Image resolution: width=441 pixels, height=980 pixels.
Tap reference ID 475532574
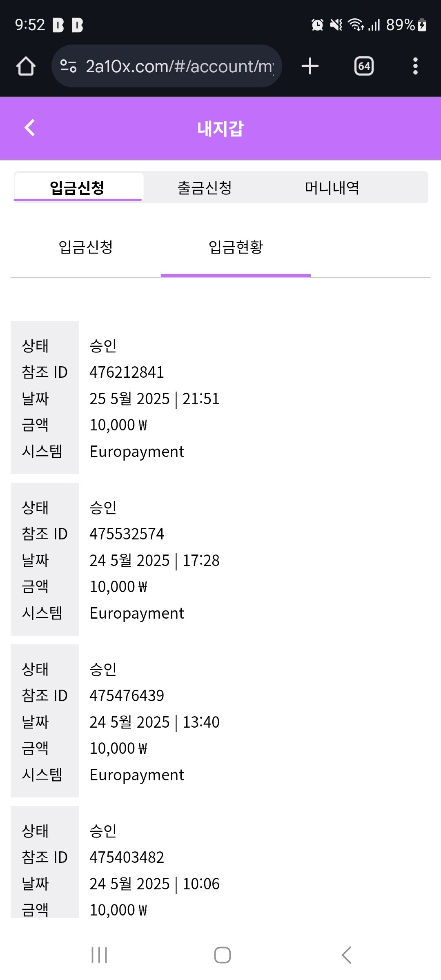point(127,534)
